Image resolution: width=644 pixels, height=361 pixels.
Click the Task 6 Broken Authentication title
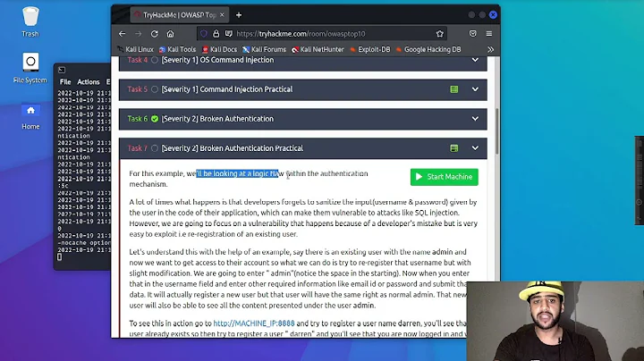pyautogui.click(x=217, y=119)
